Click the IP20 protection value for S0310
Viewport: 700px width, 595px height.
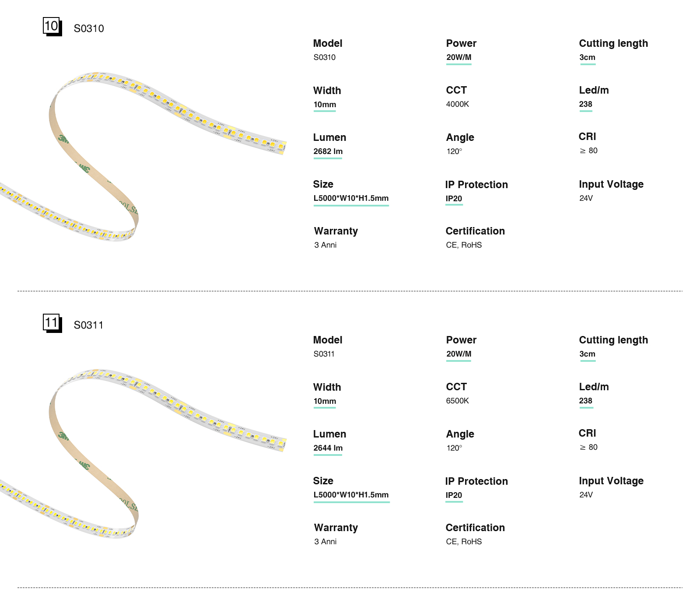click(x=454, y=199)
